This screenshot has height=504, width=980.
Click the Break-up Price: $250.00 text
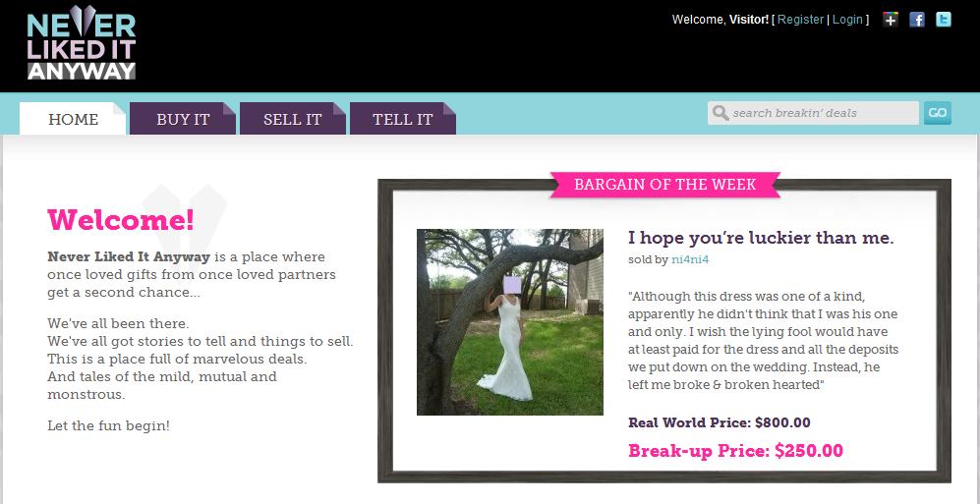735,450
